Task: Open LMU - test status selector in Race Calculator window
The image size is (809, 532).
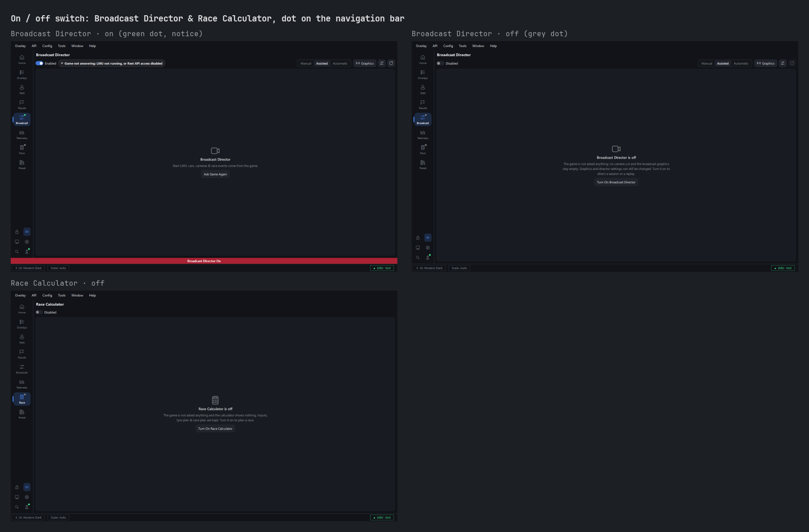Action: (382, 518)
